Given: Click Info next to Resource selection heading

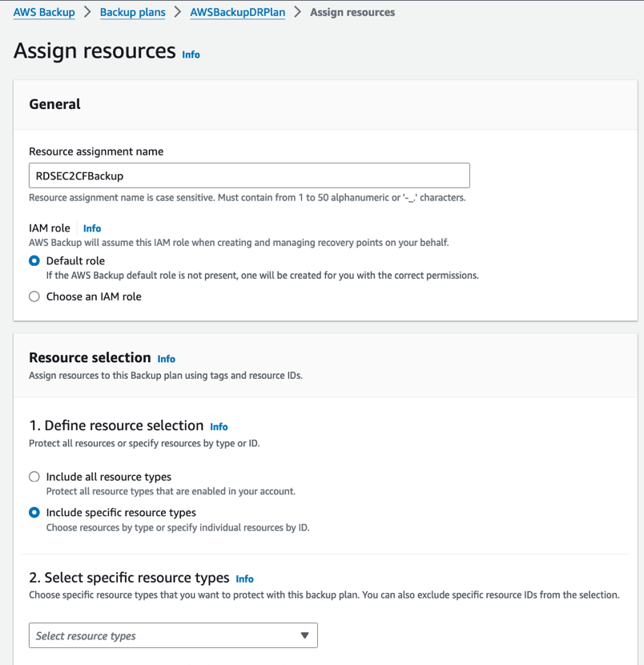Looking at the screenshot, I should click(x=166, y=359).
